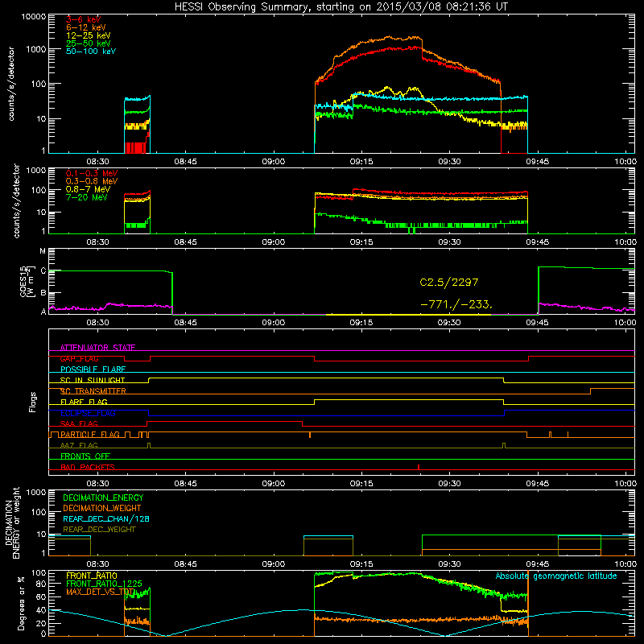Click the '7-20 MeV' legend entry
The height and width of the screenshot is (644, 644).
click(87, 197)
